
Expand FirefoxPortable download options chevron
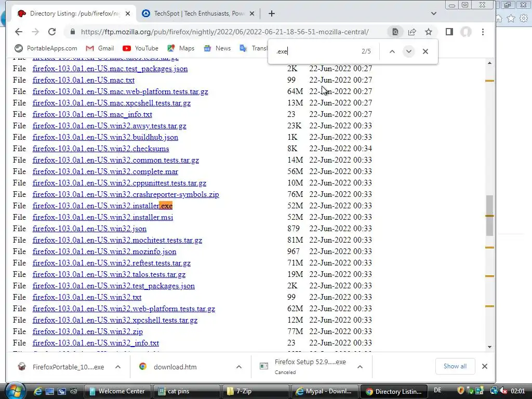click(118, 367)
